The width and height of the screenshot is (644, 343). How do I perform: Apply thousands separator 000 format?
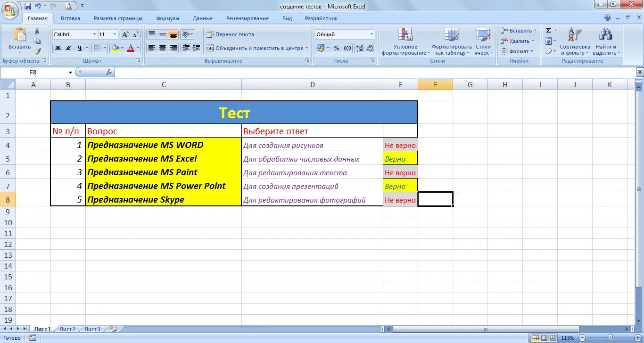347,48
